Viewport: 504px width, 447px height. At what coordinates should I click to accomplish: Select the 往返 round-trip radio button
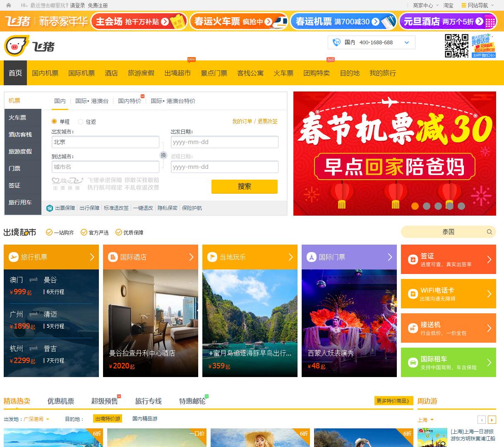point(81,121)
